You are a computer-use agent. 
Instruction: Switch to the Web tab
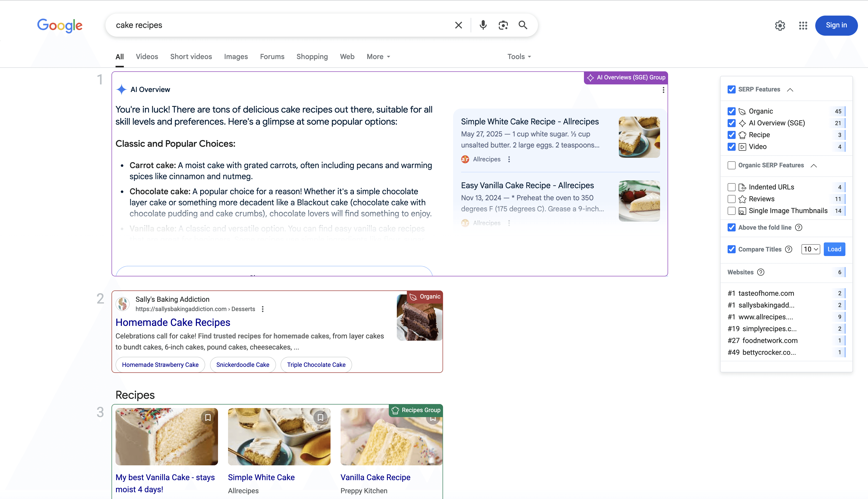(347, 57)
